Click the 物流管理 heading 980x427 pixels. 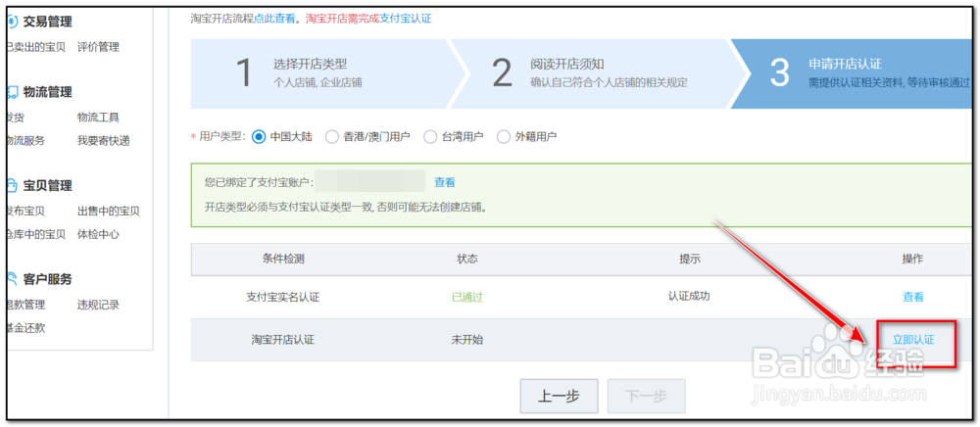pos(47,92)
